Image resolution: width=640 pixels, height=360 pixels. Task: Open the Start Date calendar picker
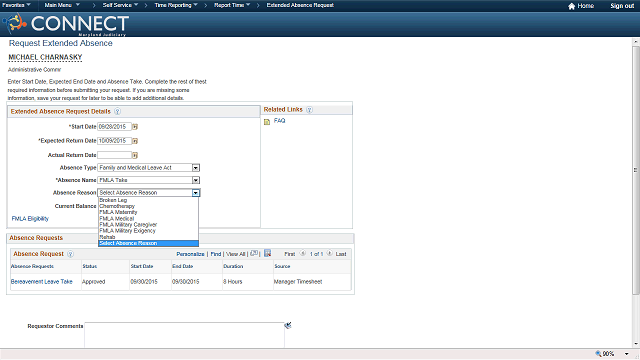coord(135,127)
